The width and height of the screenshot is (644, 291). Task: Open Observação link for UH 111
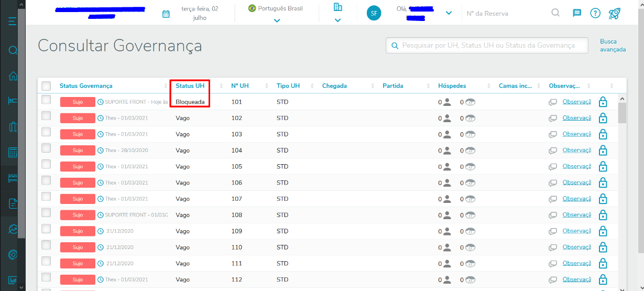[577, 263]
